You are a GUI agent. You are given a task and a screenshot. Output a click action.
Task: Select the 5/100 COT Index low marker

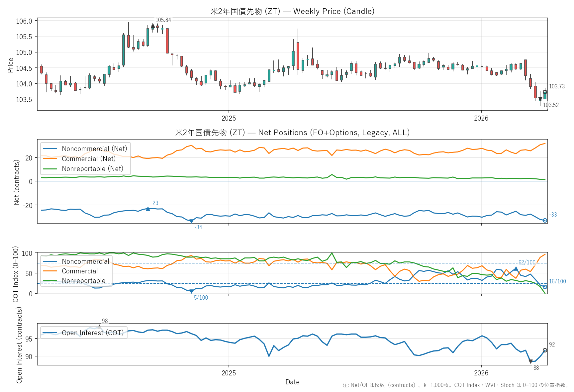(191, 291)
